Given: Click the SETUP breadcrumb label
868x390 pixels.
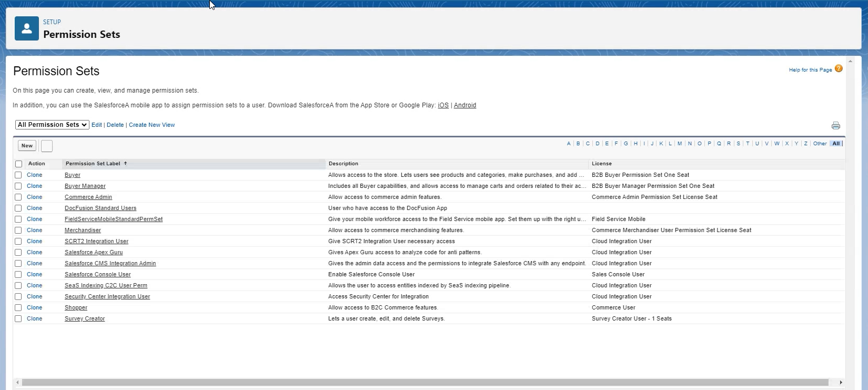Looking at the screenshot, I should pyautogui.click(x=52, y=22).
